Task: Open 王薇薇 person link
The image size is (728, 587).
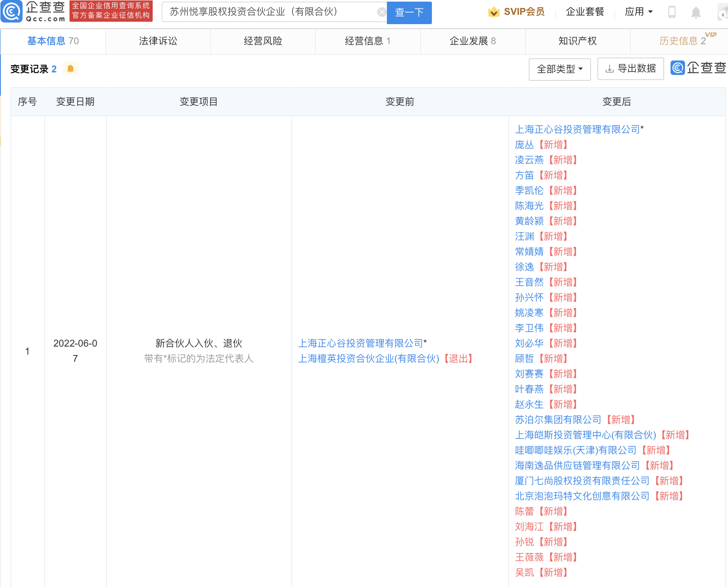Action: point(529,557)
